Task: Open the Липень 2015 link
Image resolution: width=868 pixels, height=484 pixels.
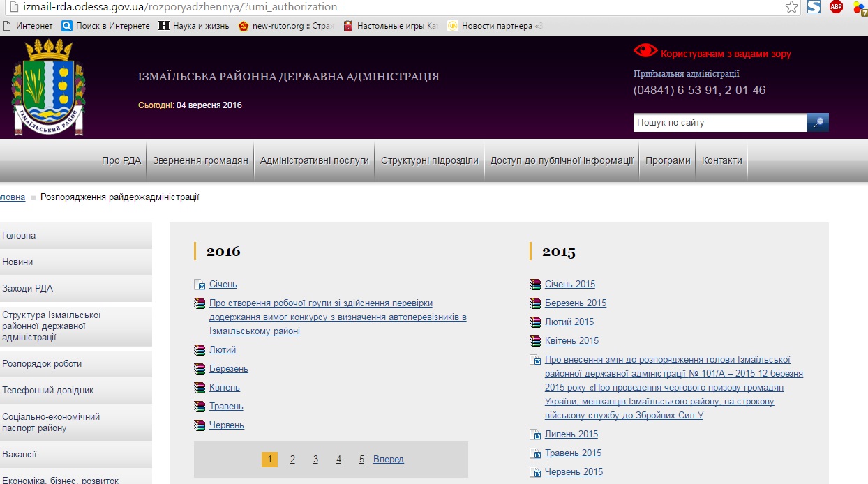Action: tap(571, 434)
